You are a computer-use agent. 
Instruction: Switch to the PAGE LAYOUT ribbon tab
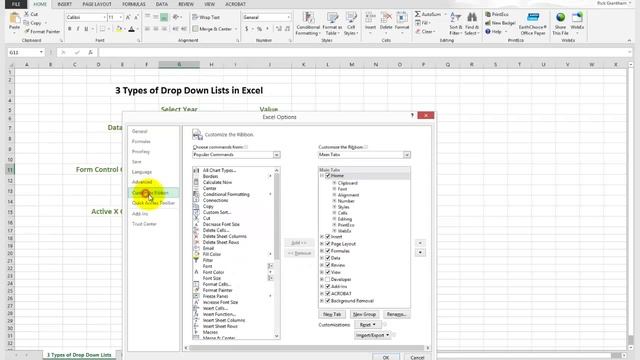click(x=97, y=4)
